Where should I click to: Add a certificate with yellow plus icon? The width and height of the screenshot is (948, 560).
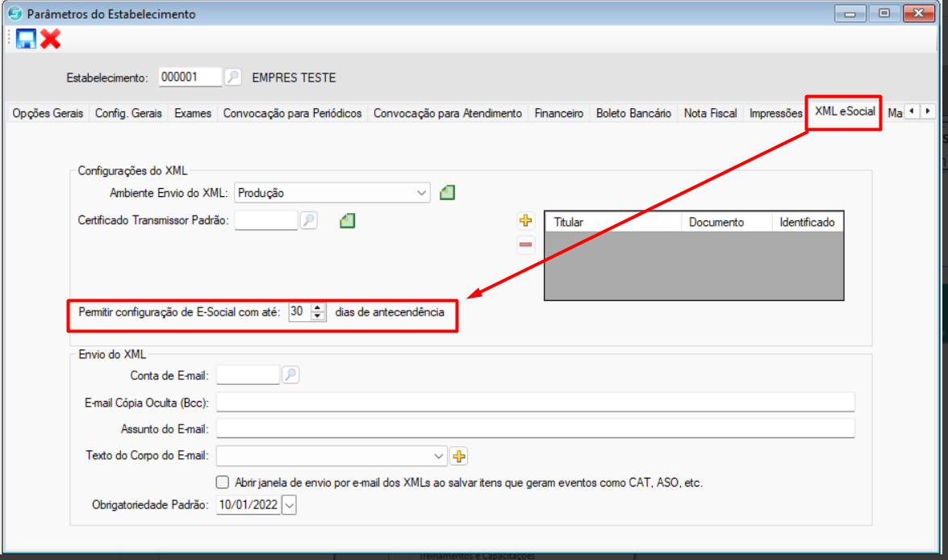(526, 220)
